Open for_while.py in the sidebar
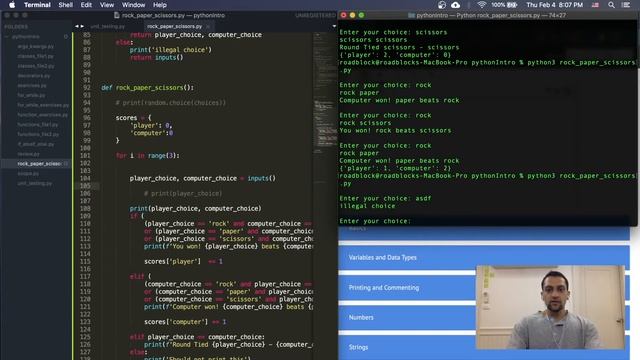The image size is (640, 360). point(31,95)
